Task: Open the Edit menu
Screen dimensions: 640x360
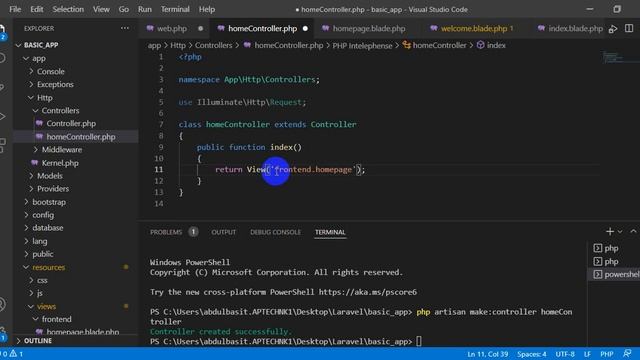Action: click(x=36, y=9)
